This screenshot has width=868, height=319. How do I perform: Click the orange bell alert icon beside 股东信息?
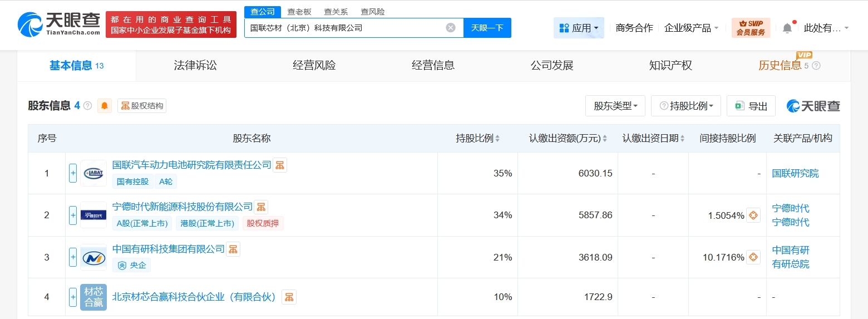(x=105, y=106)
